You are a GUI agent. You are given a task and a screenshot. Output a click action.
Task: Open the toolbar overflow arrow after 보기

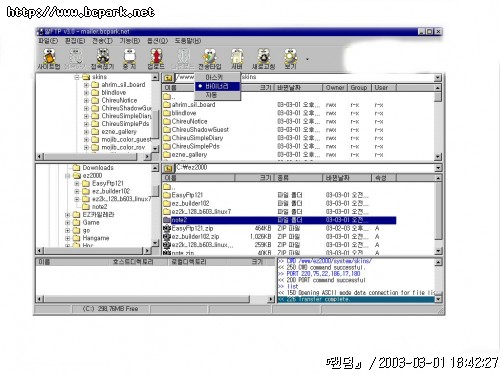(x=307, y=59)
